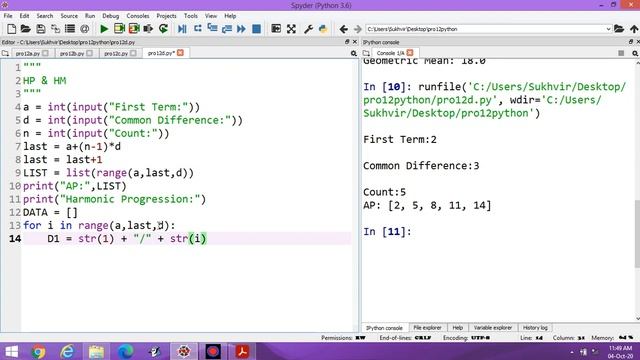640x360 pixels.
Task: Change to the parent directory up arrow
Action: point(634,29)
